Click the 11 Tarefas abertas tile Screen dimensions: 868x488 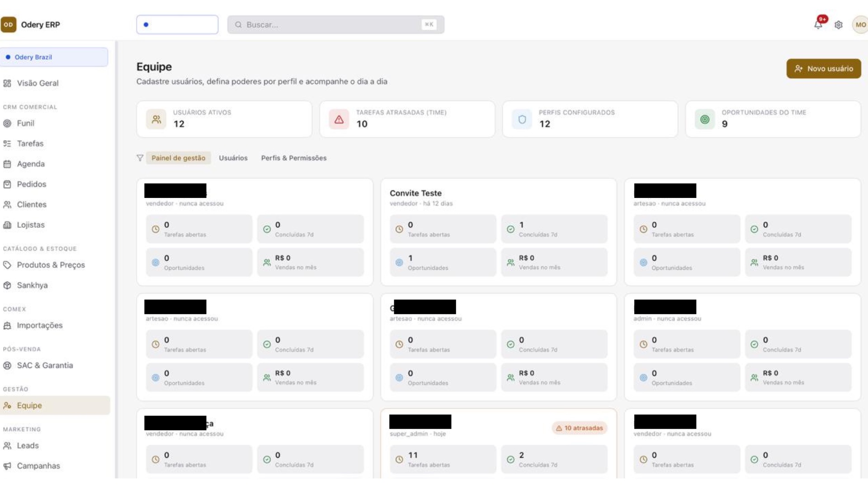[x=443, y=460]
